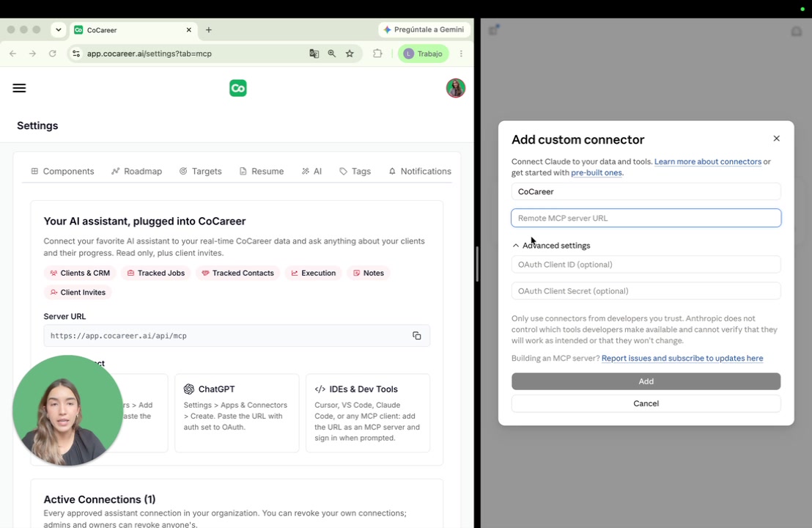Click the Server URL text field
The image size is (812, 528).
(237, 336)
